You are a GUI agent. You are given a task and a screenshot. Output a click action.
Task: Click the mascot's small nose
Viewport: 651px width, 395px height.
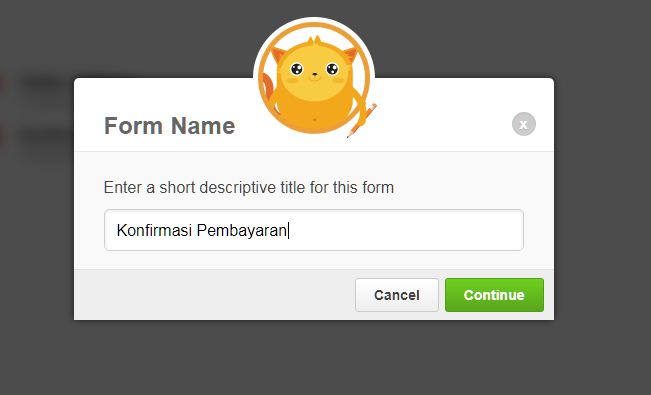tap(315, 75)
